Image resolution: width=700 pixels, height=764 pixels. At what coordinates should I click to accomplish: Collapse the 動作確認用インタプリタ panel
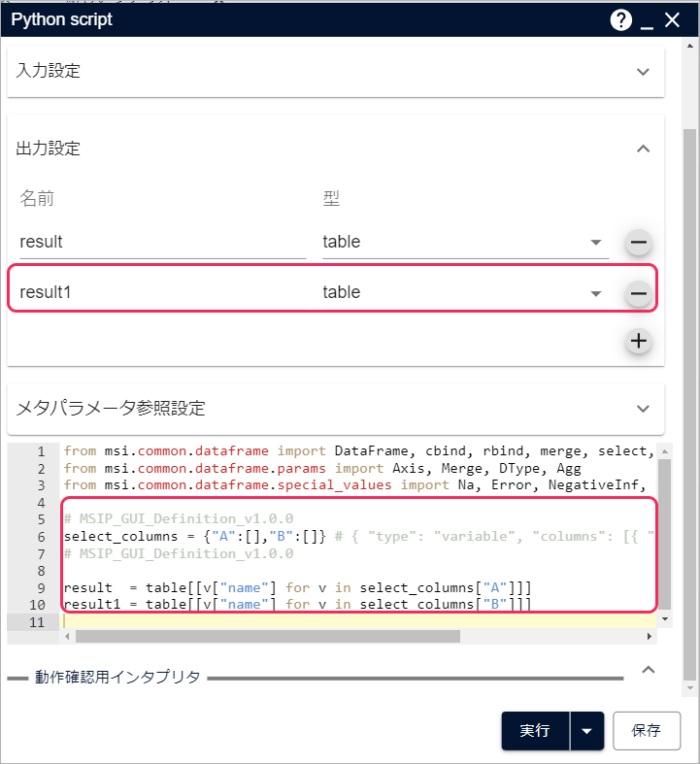[648, 670]
